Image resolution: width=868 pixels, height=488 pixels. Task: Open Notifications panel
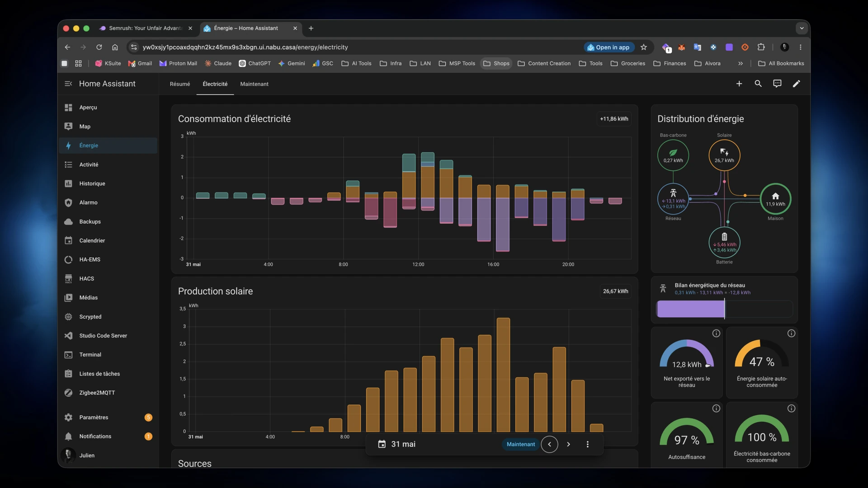pos(108,436)
